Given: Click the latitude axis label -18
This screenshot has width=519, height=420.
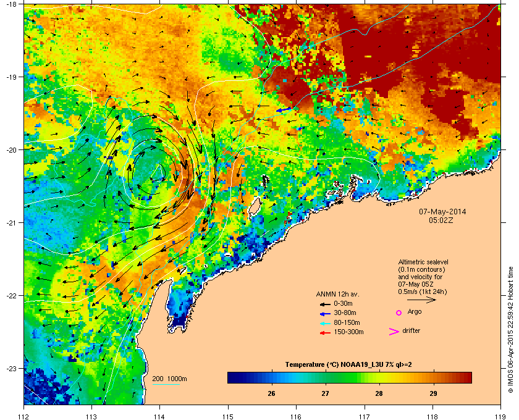Looking at the screenshot, I should 12,4.
